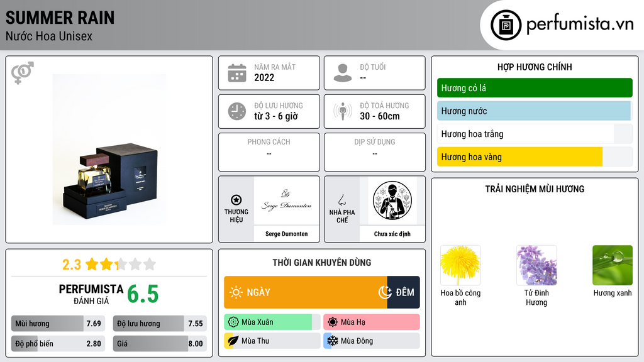
Task: Click the longevity value từ 3 - 6 giờ
Action: [x=275, y=116]
